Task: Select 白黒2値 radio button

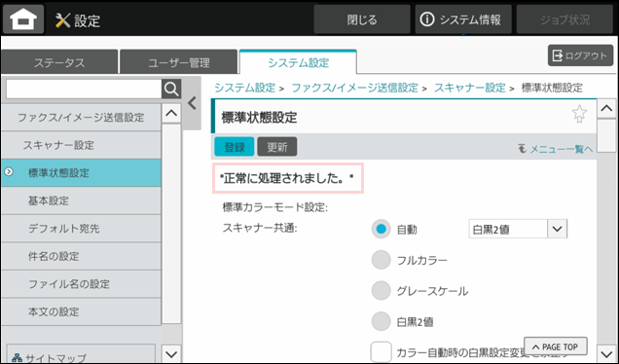Action: tap(381, 321)
